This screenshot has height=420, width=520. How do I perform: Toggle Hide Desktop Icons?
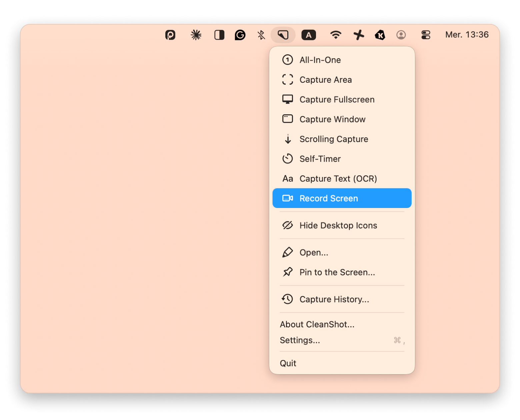342,225
